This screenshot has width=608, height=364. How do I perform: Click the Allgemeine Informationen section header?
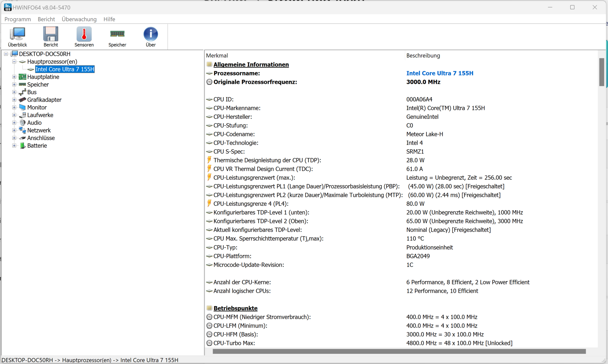click(251, 65)
